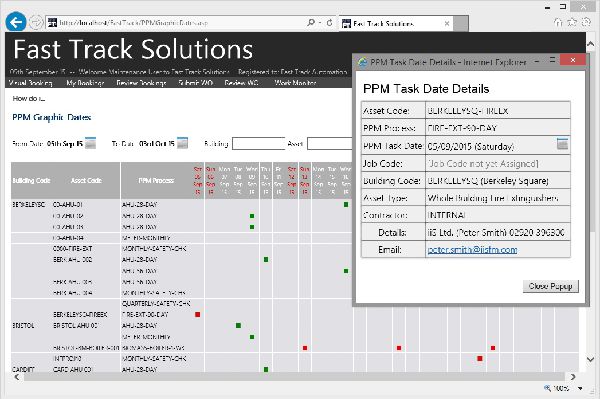The height and width of the screenshot is (399, 600).
Task: Click the horizontal scrollbar right arrow
Action: tap(572, 377)
